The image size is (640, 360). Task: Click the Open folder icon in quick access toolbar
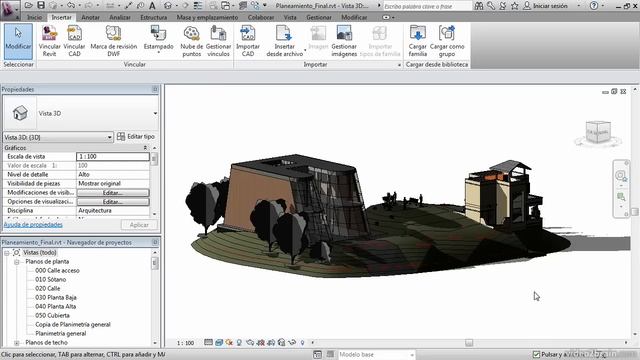29,5
